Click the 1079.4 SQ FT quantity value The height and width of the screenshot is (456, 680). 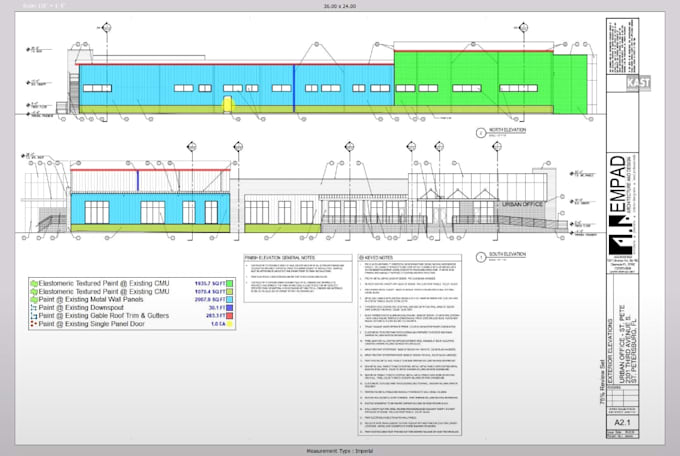pos(210,292)
